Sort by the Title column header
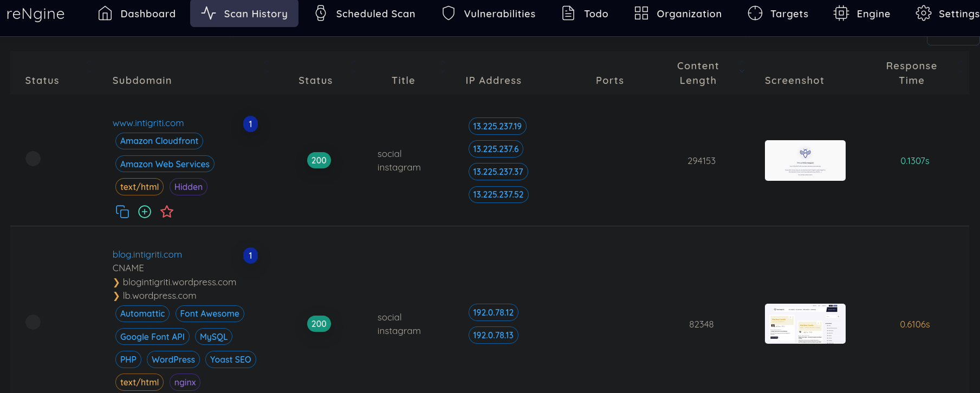 tap(404, 81)
